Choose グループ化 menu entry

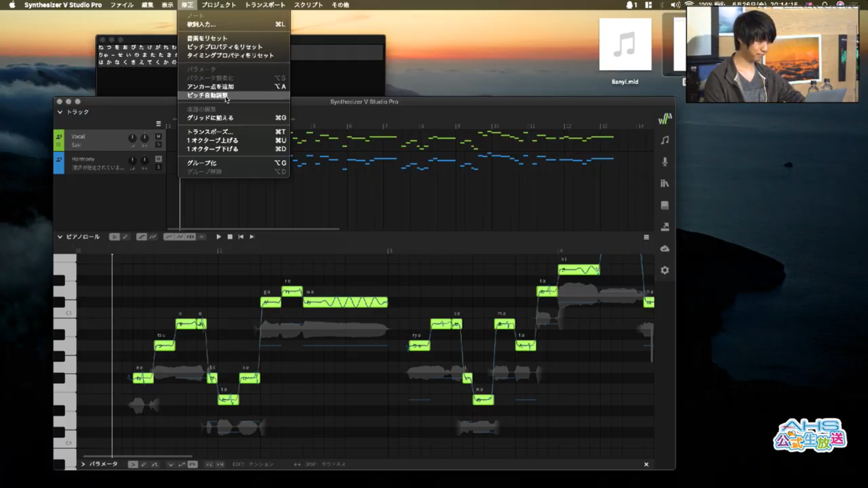tap(234, 163)
